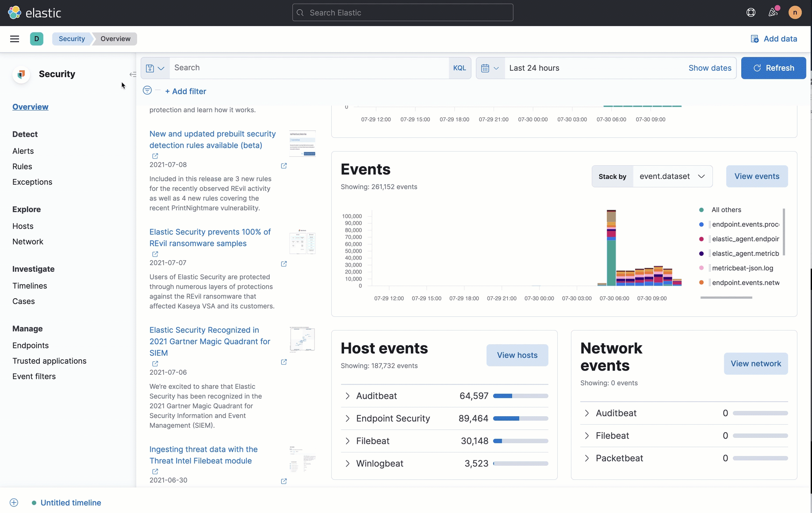This screenshot has height=513, width=812.
Task: Open the add timeline plus icon
Action: coord(14,503)
